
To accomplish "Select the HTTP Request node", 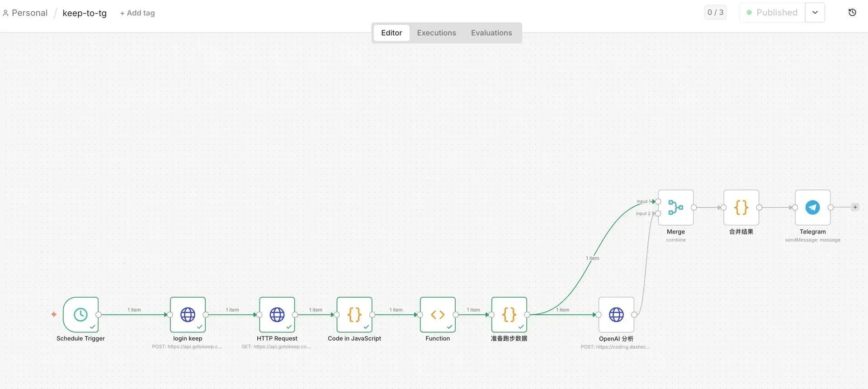I will [277, 314].
